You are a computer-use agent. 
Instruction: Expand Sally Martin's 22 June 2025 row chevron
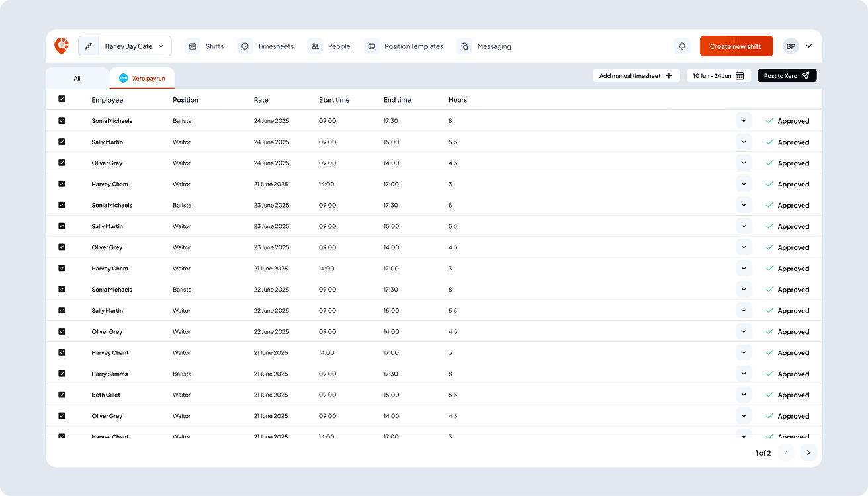click(x=744, y=310)
